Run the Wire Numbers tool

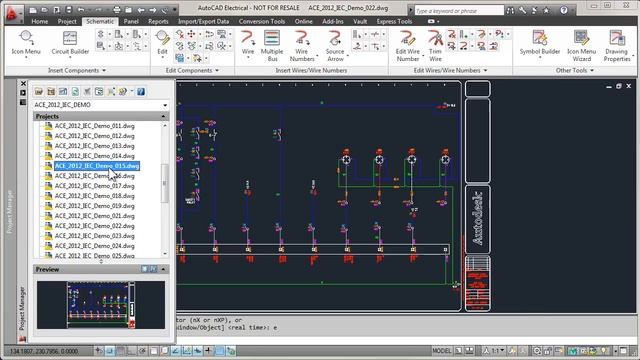302,46
